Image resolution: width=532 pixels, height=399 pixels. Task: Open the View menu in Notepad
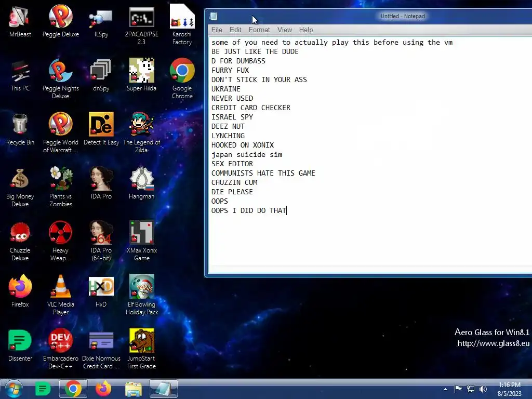click(284, 30)
